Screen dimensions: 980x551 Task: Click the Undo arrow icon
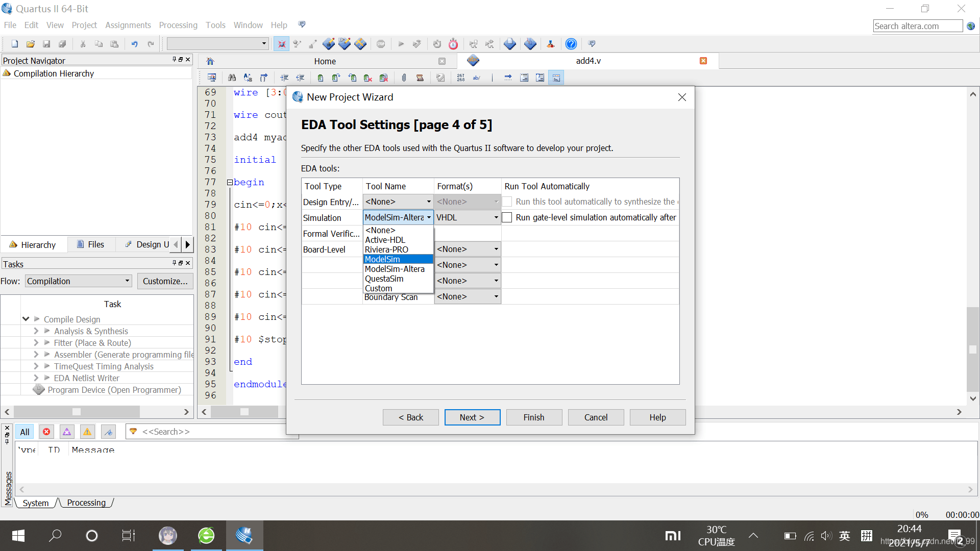pyautogui.click(x=134, y=44)
